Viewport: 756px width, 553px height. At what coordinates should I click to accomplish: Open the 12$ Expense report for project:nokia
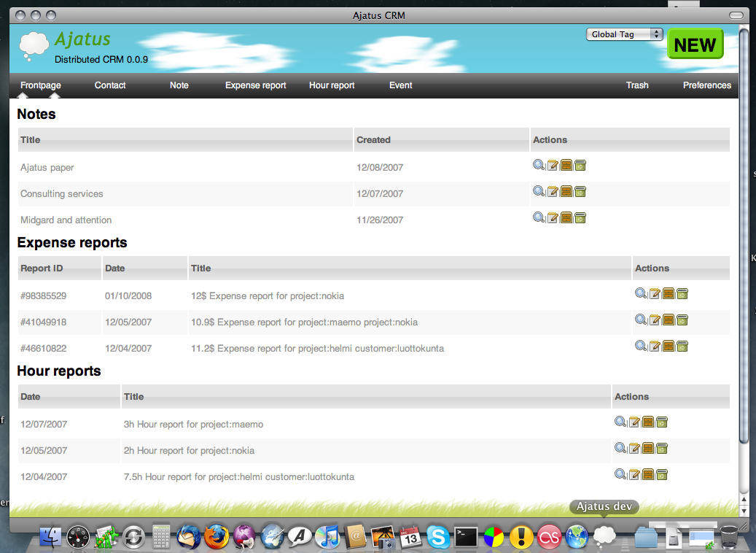(x=267, y=296)
